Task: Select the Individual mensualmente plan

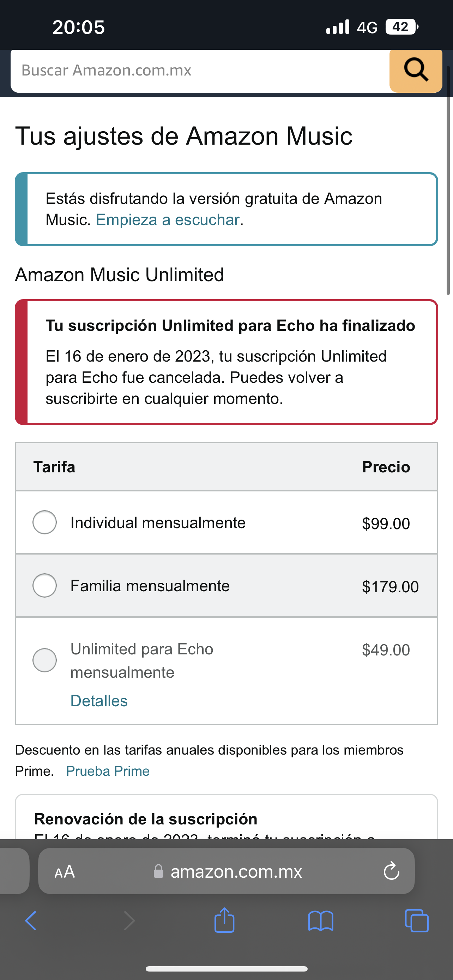Action: pos(45,522)
